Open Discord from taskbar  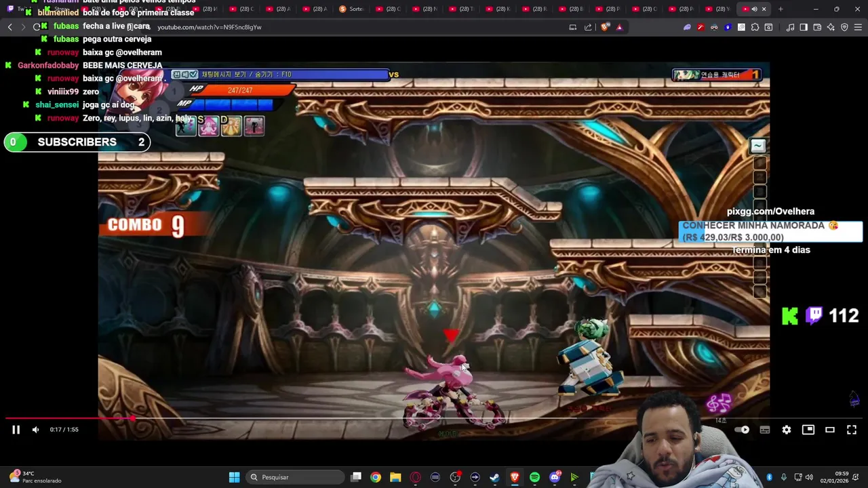555,477
